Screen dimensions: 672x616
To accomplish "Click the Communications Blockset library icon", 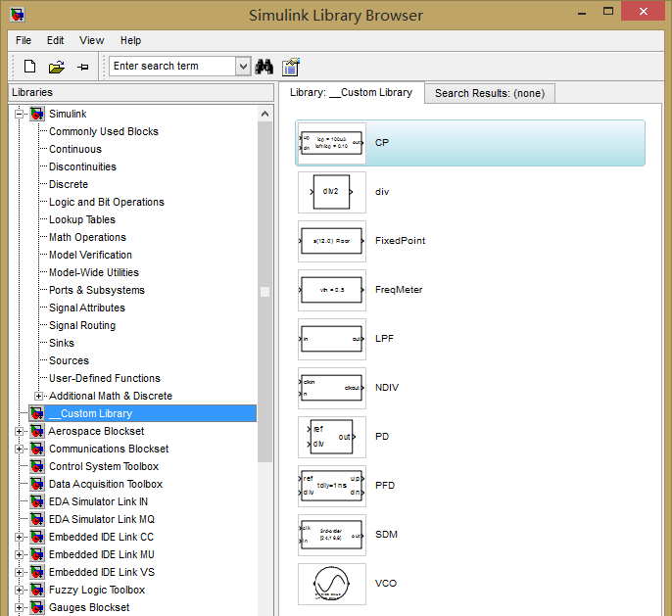I will tap(37, 449).
